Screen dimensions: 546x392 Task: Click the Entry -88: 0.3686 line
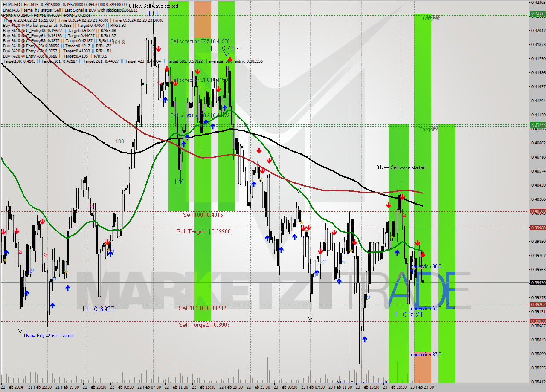point(55,55)
